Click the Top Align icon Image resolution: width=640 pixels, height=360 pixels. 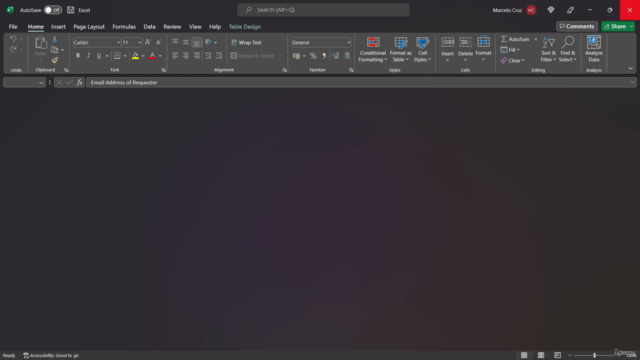[x=175, y=42]
